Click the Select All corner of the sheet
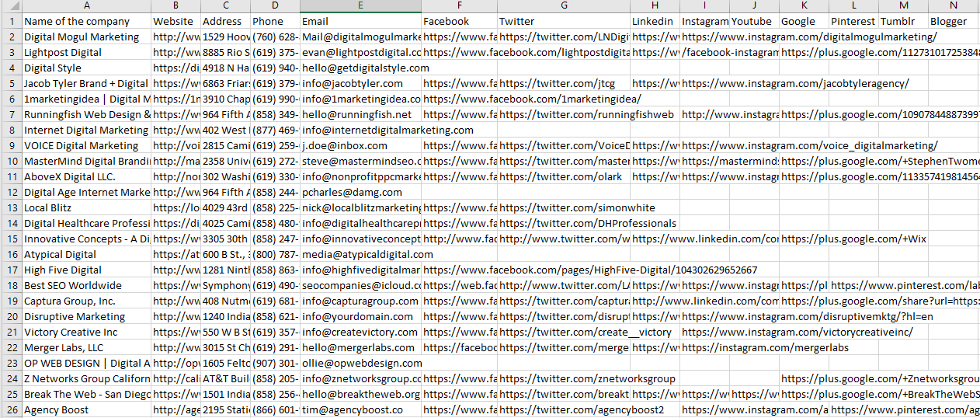Viewport: 980px width, 418px height. [10, 5]
